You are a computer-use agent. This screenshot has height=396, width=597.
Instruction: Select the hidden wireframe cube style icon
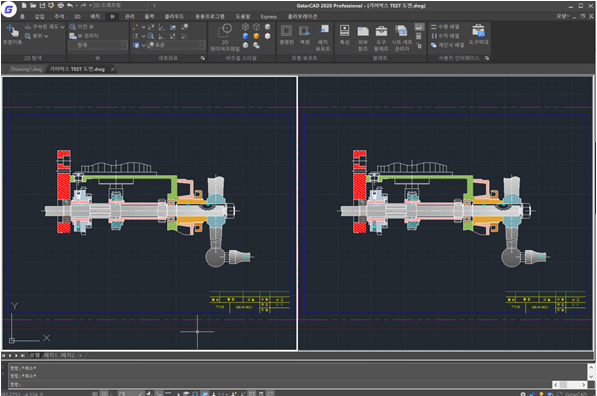click(256, 27)
